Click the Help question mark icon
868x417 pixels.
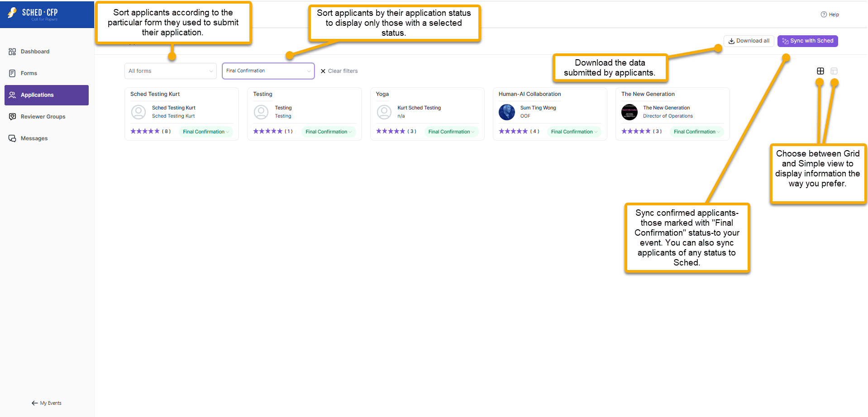[x=824, y=14]
